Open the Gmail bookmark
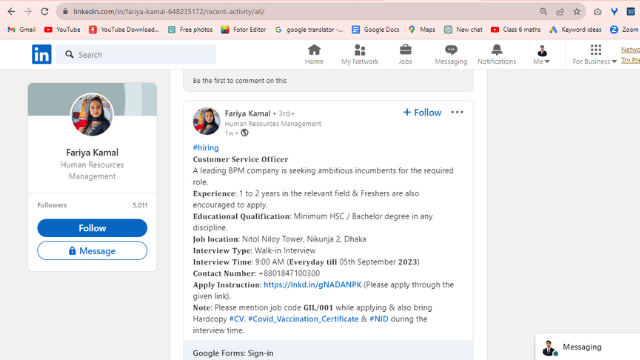This screenshot has height=360, width=640. [22, 29]
